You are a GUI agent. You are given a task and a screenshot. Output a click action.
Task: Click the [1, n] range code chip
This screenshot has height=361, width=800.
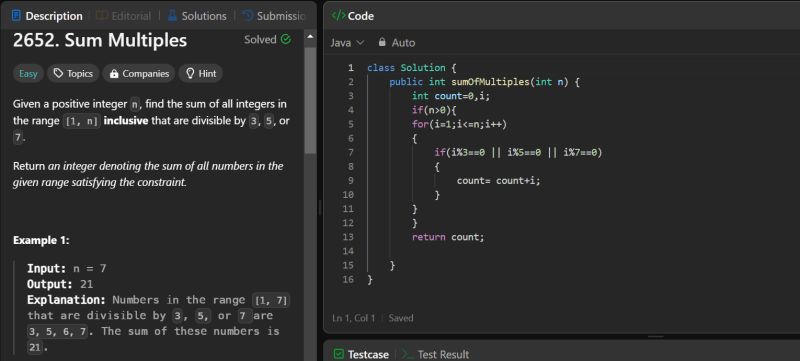click(82, 122)
